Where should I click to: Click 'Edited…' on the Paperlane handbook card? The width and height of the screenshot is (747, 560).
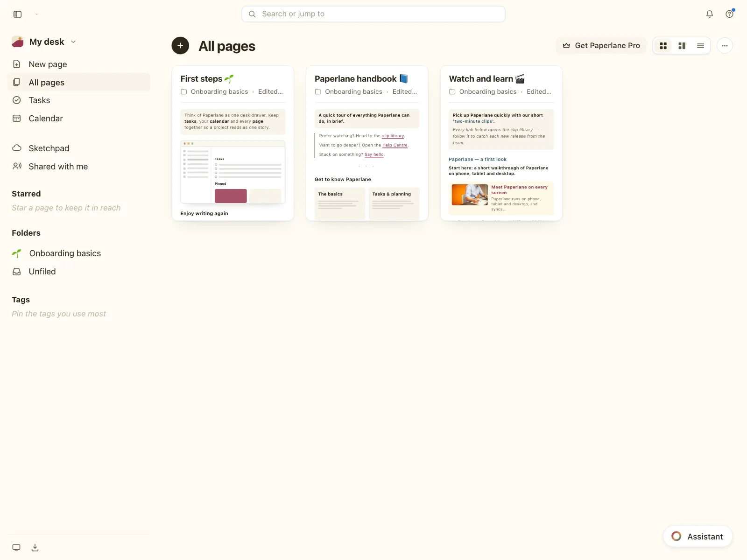click(405, 92)
